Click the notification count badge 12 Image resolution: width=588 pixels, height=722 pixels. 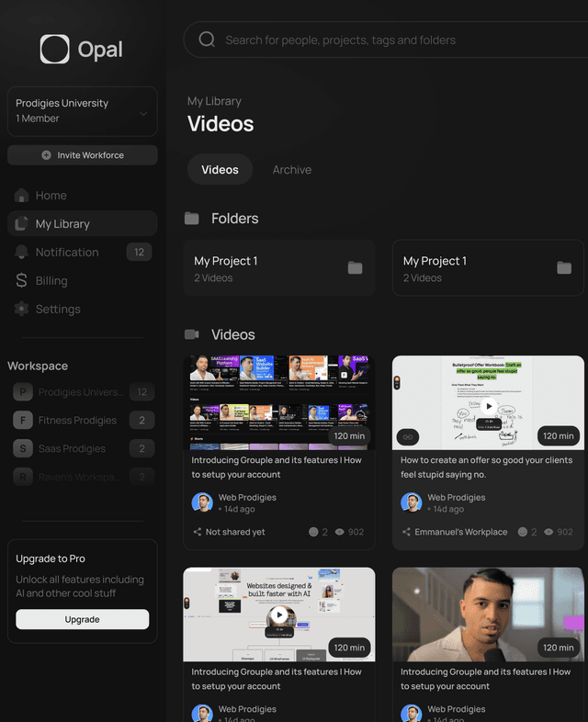139,253
